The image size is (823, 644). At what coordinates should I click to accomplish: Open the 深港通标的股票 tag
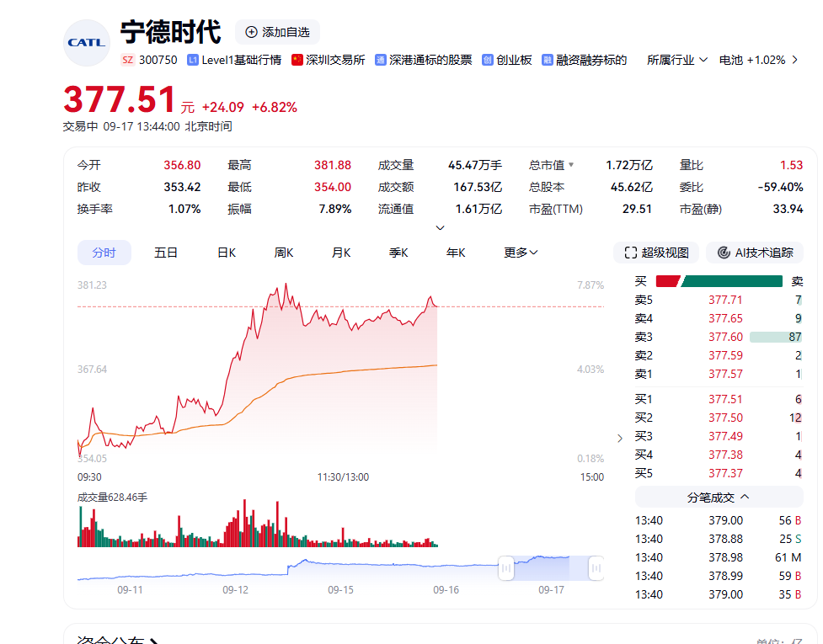(x=424, y=60)
